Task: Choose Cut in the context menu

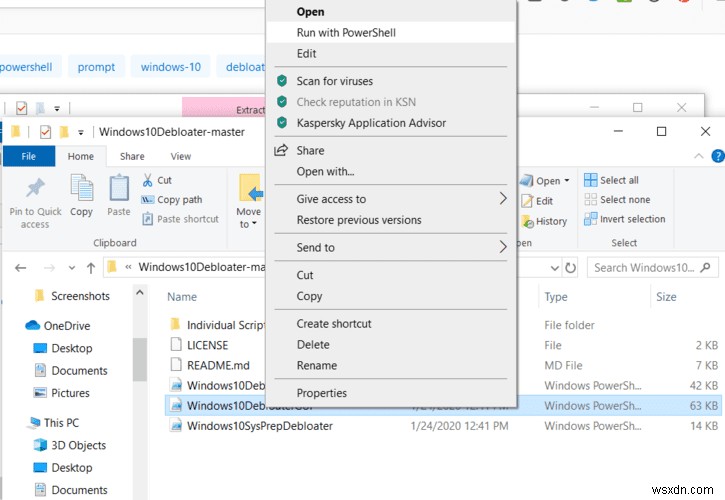Action: 391,275
